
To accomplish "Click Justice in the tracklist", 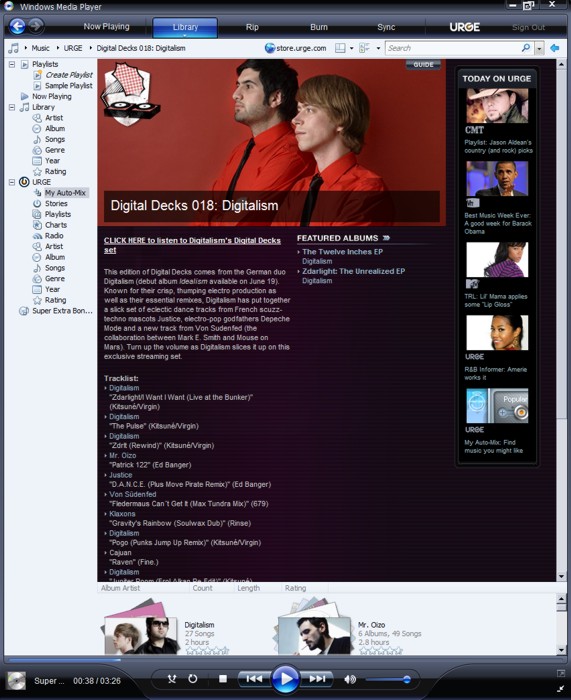I will coord(121,475).
